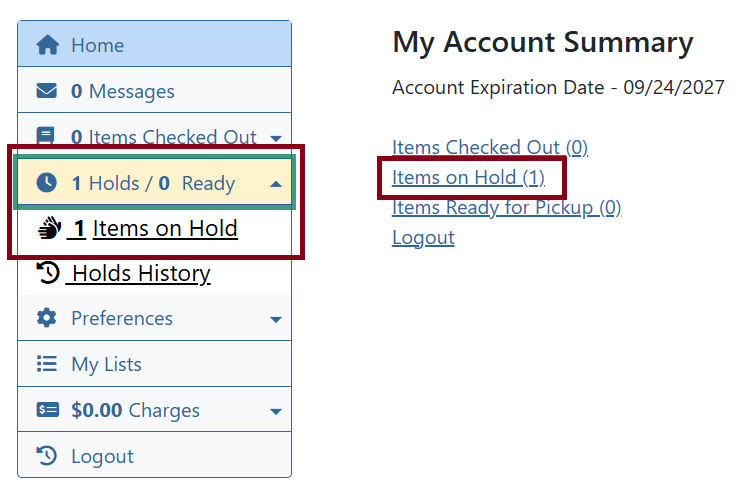Viewport: 756px width, 491px height.
Task: Click the Holds clock icon
Action: [47, 183]
